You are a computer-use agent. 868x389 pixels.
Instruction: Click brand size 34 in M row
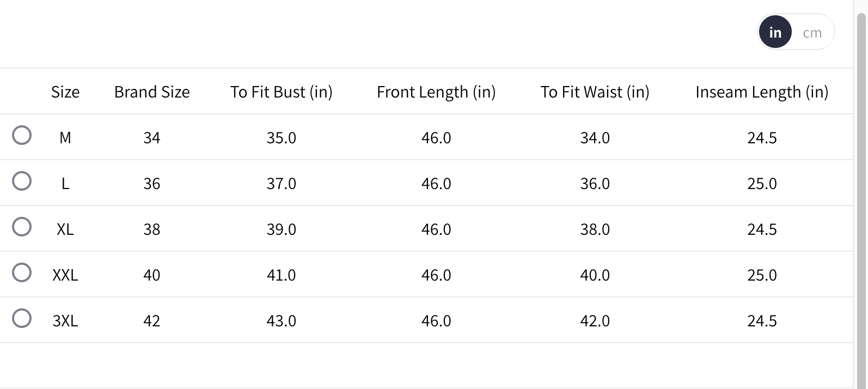(152, 138)
